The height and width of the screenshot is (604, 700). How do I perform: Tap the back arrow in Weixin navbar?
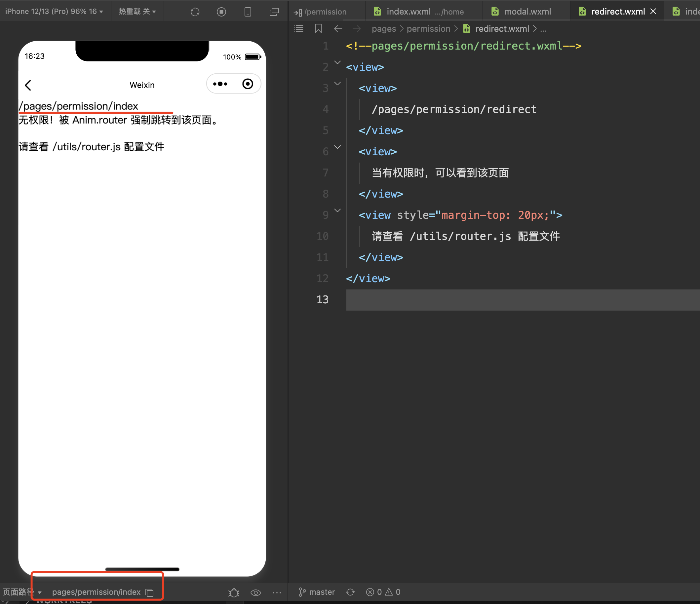click(x=28, y=85)
